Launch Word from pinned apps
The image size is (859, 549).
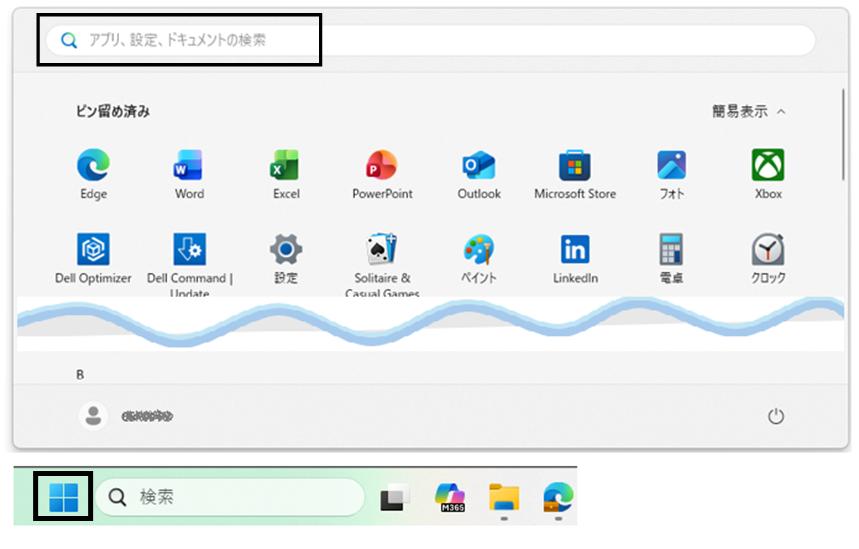pos(189,174)
